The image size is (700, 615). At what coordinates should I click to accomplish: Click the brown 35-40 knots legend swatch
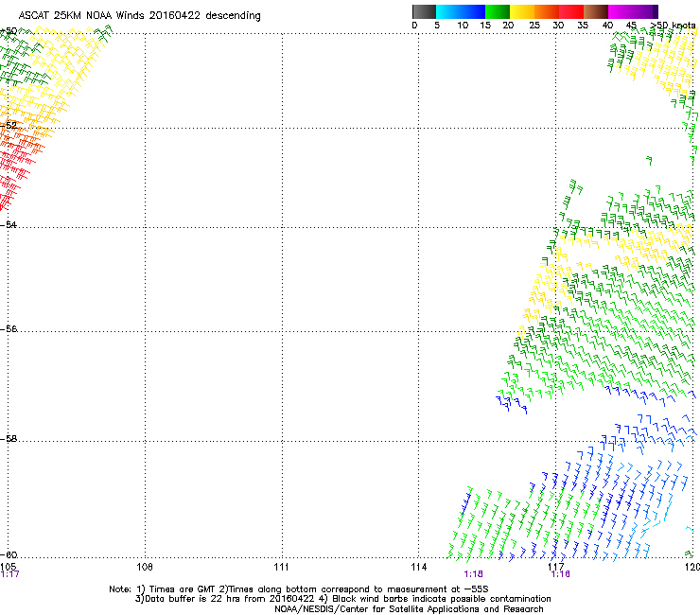[596, 11]
